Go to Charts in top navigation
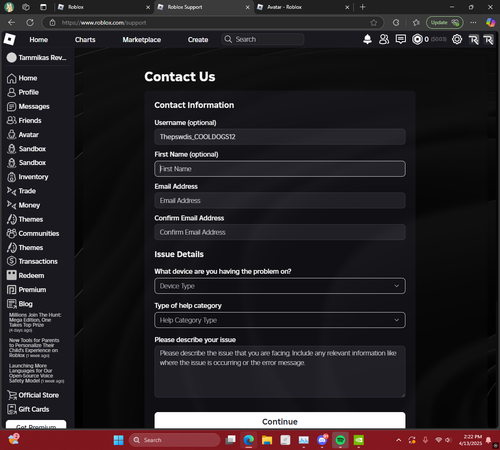Screen dimensions: 500x450 tap(85, 40)
